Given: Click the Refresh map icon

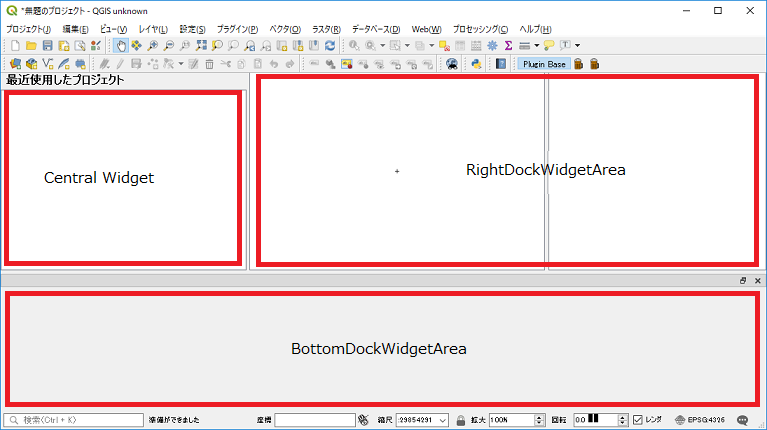Looking at the screenshot, I should [x=330, y=46].
